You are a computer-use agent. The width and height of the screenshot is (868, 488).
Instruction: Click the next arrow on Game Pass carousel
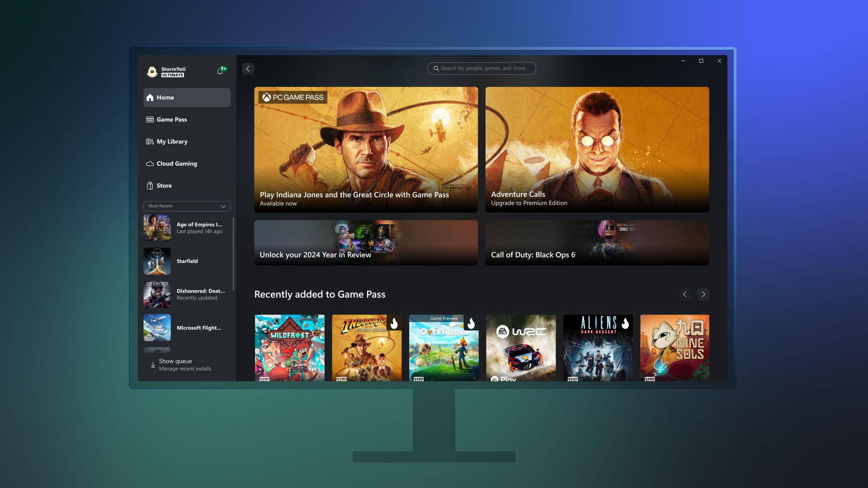tap(703, 294)
